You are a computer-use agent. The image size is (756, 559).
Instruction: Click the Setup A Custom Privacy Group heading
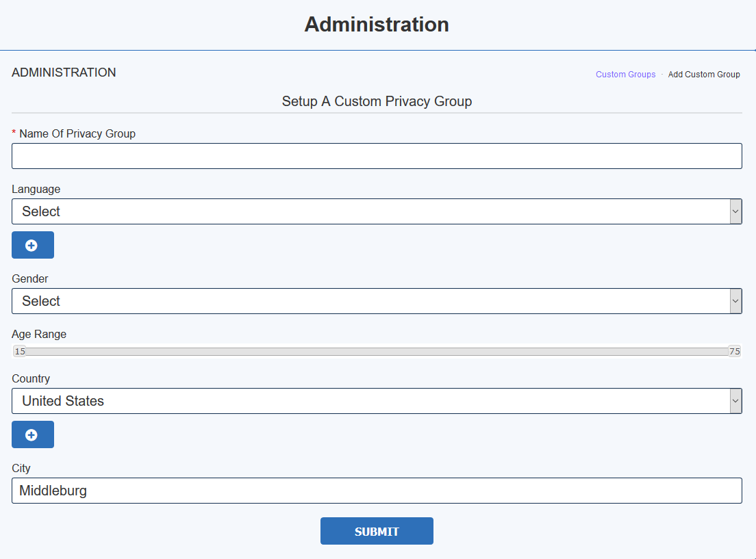point(377,101)
